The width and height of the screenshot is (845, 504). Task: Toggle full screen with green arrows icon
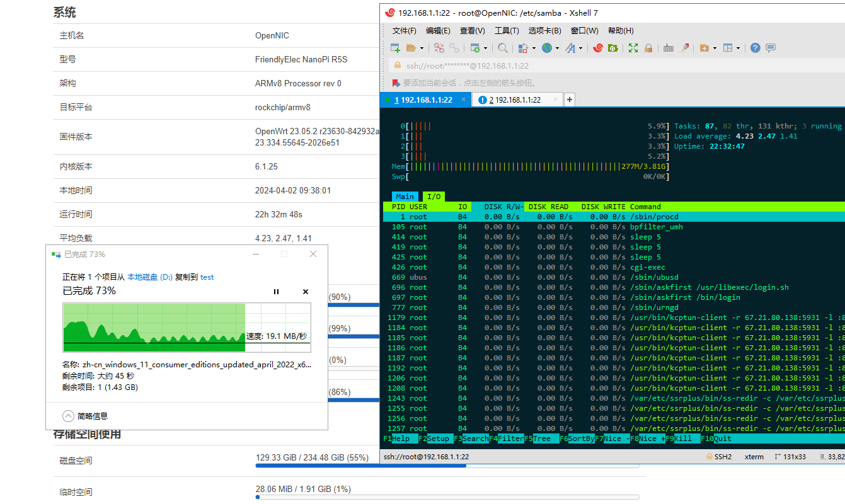(x=633, y=48)
